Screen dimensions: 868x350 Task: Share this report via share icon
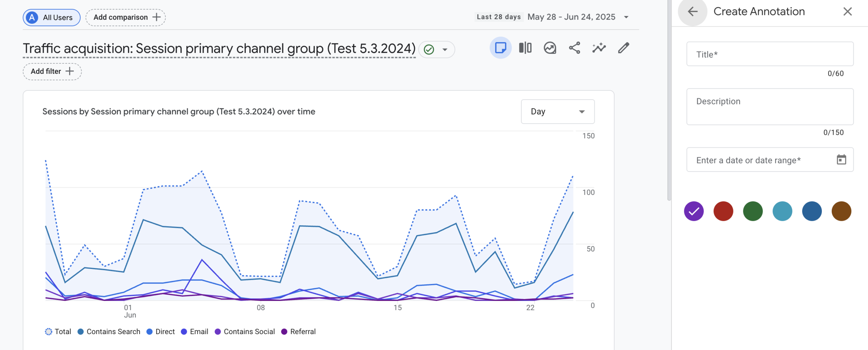(x=574, y=48)
